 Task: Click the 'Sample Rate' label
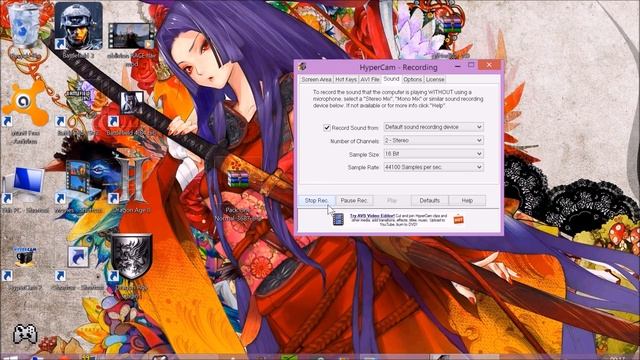(x=363, y=168)
